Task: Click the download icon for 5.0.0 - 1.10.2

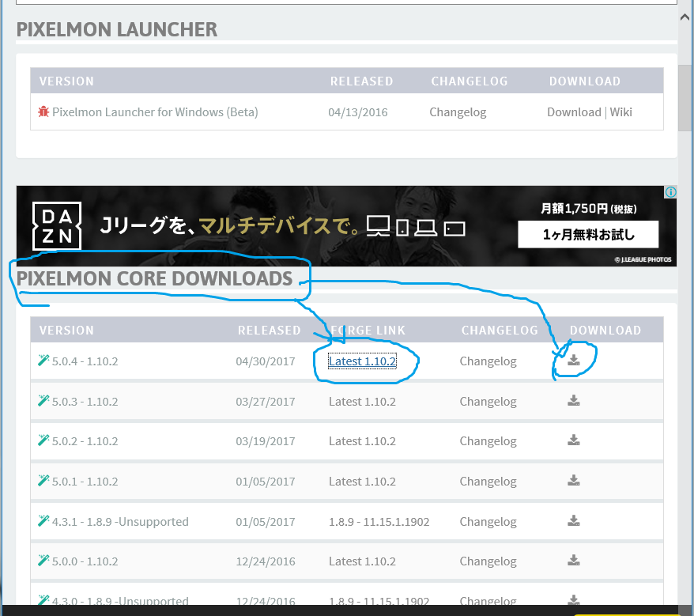Action: pos(574,560)
